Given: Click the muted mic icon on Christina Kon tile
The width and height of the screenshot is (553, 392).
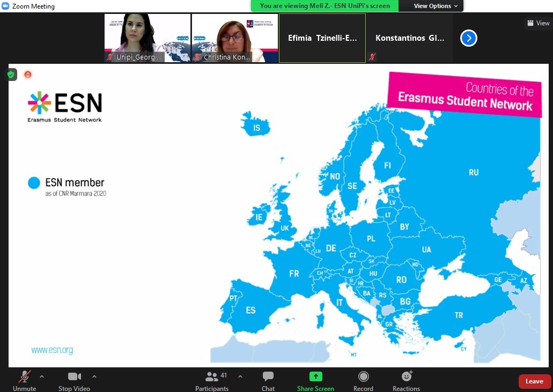Looking at the screenshot, I should (197, 57).
